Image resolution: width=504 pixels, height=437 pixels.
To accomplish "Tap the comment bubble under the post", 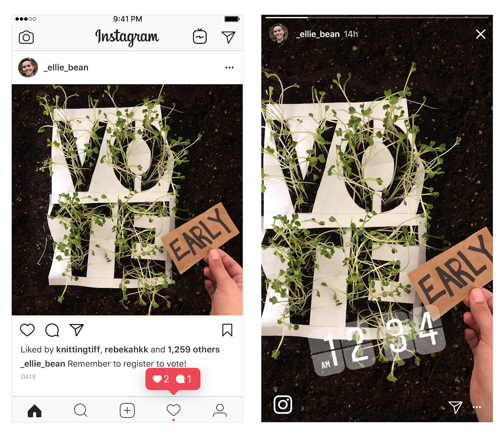I will 52,330.
